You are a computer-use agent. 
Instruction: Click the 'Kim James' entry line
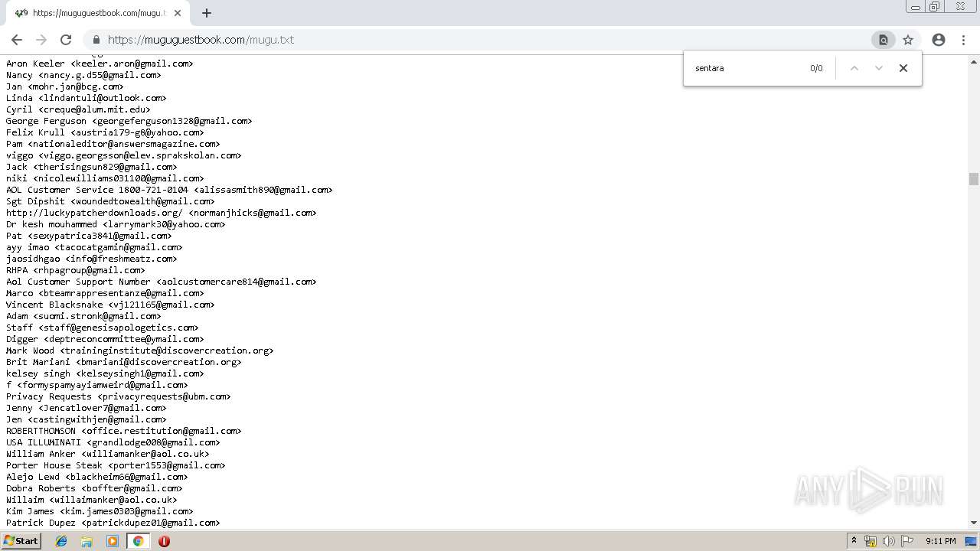point(100,511)
